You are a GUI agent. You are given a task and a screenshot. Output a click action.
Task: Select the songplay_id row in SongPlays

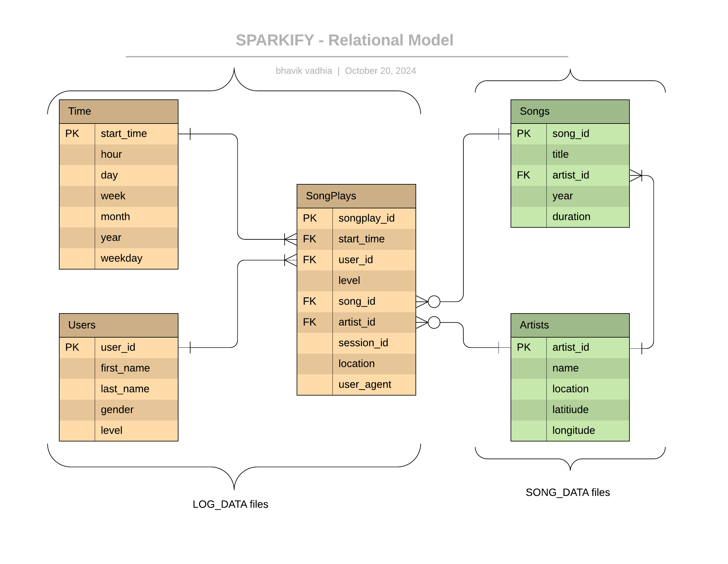pos(356,219)
